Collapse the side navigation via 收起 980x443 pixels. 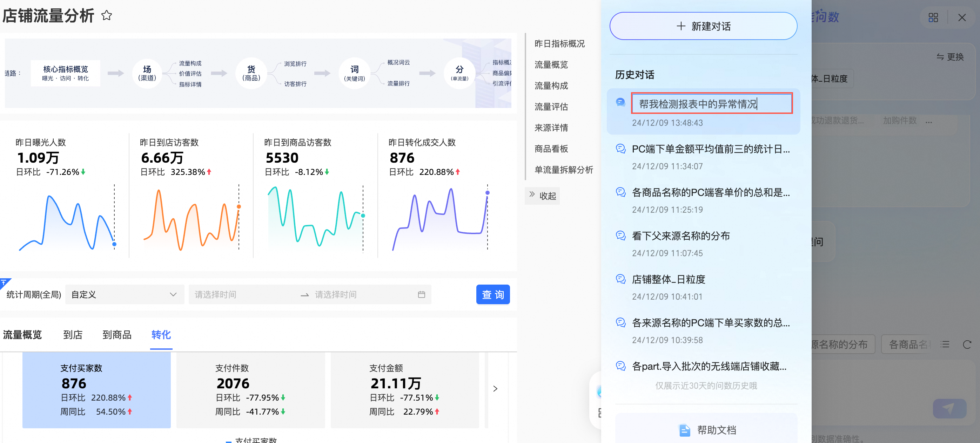click(x=542, y=196)
